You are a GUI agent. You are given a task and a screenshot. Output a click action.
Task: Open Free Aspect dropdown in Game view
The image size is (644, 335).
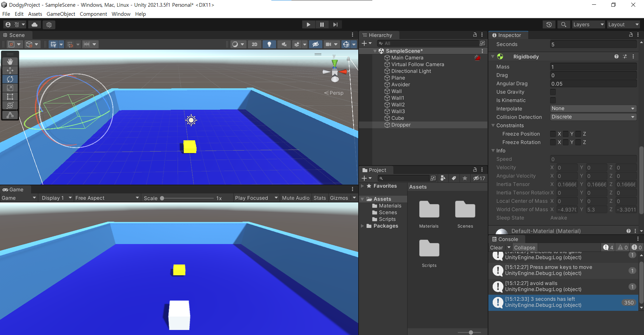[107, 198]
